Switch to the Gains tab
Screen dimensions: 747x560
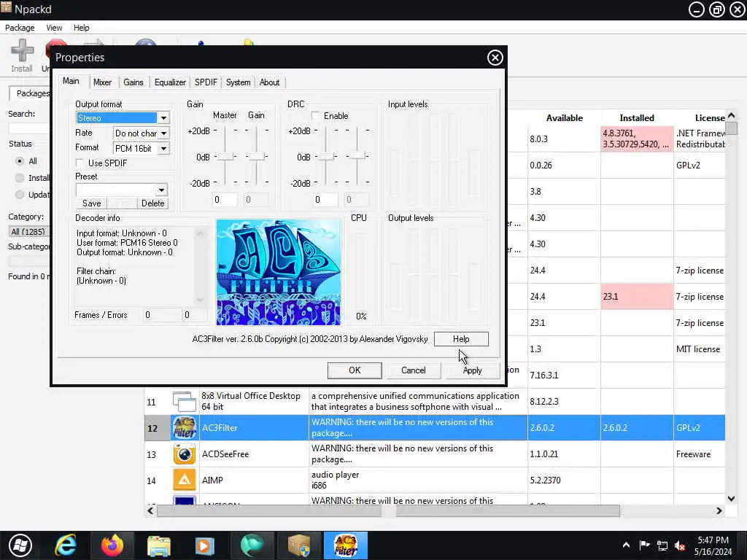tap(133, 82)
